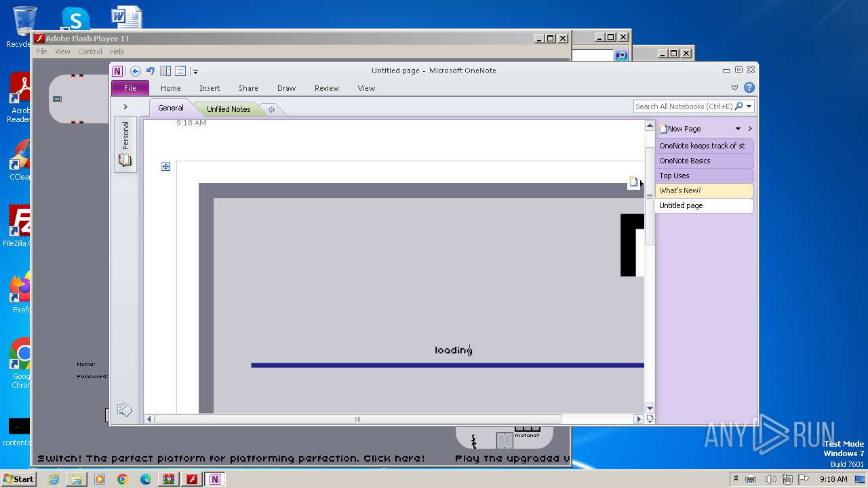Collapse the page tabs pane arrow
This screenshot has height=488, width=868.
pyautogui.click(x=749, y=129)
